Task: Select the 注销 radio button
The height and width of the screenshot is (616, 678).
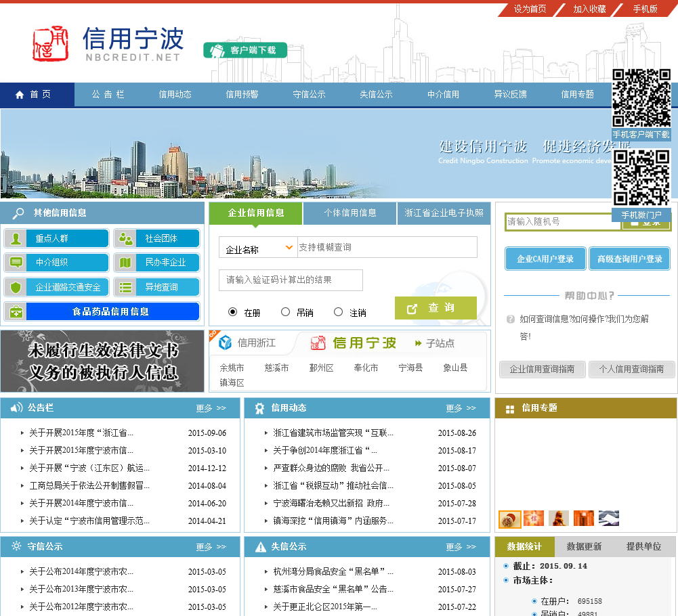Action: pyautogui.click(x=338, y=311)
